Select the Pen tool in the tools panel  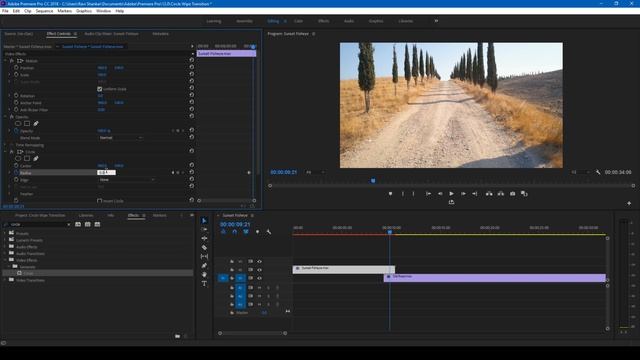pos(204,265)
